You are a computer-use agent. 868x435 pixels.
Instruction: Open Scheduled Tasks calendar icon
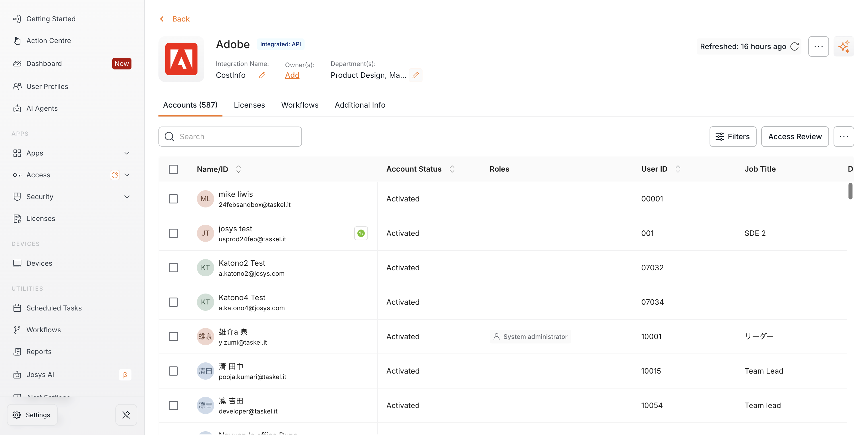[17, 308]
